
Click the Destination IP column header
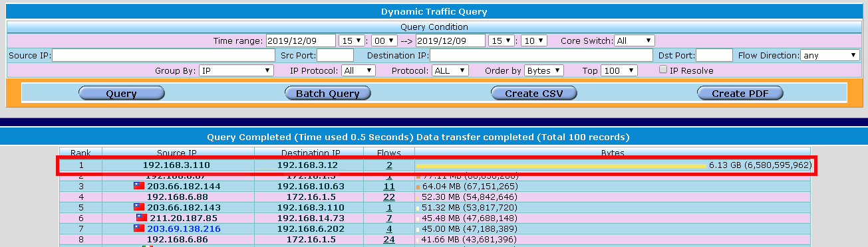tap(311, 153)
